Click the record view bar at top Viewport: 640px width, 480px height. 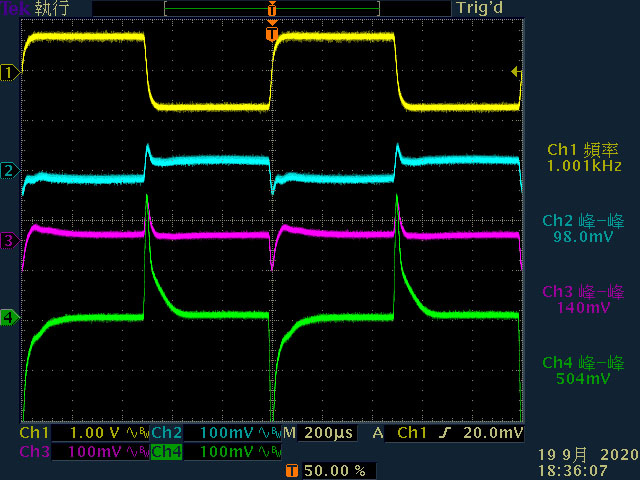[272, 8]
